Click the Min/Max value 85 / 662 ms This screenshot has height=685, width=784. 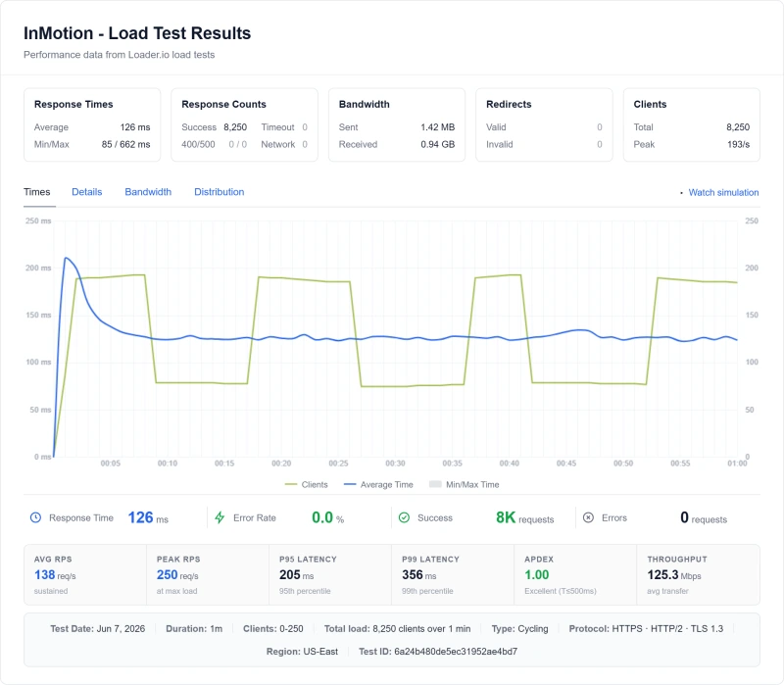[126, 144]
